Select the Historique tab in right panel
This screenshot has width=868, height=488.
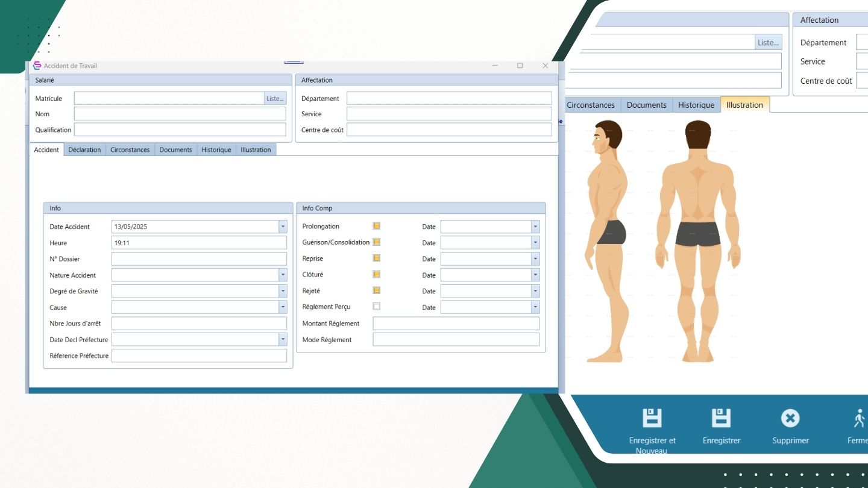[x=696, y=105]
